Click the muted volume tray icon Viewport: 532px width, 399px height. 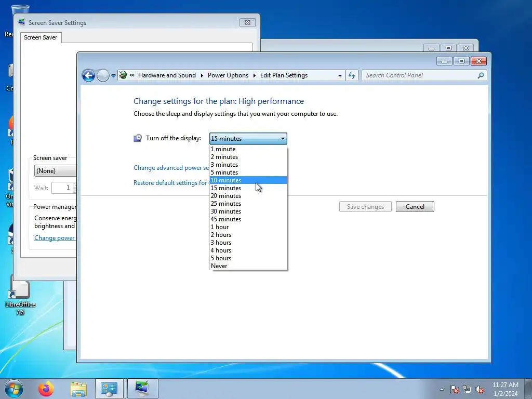480,389
